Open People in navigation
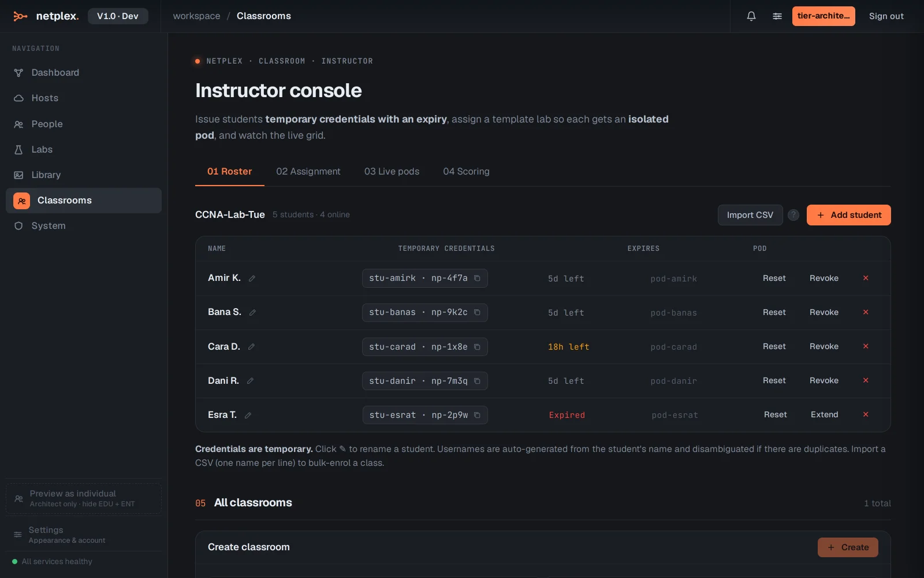The height and width of the screenshot is (578, 924). (84, 124)
